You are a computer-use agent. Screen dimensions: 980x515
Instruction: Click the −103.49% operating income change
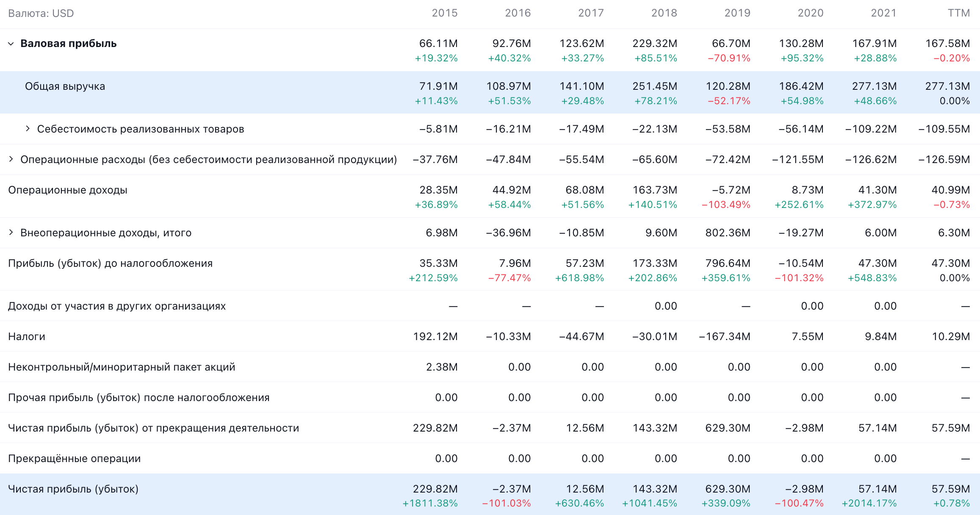click(x=726, y=205)
